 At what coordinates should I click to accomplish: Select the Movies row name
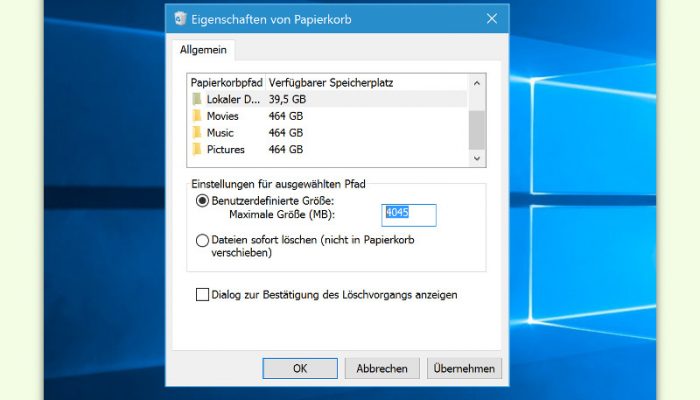coord(222,116)
